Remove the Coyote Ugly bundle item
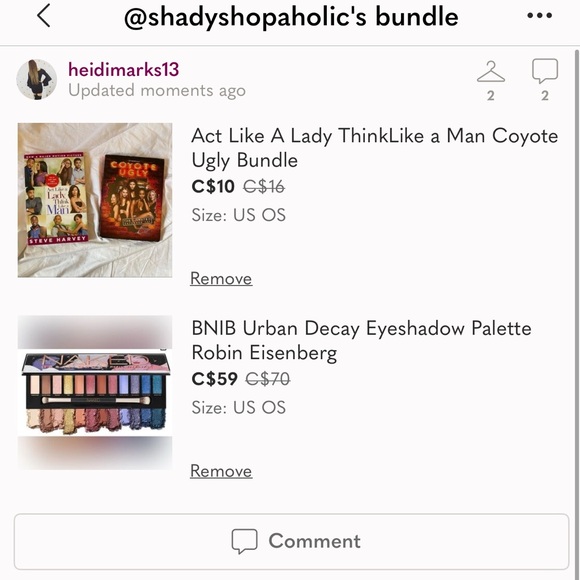This screenshot has height=580, width=580. (x=221, y=279)
